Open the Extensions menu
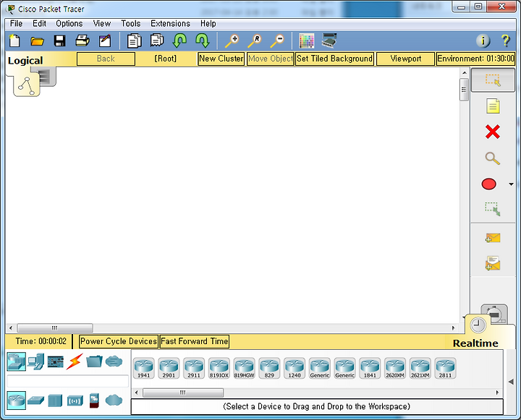 170,24
